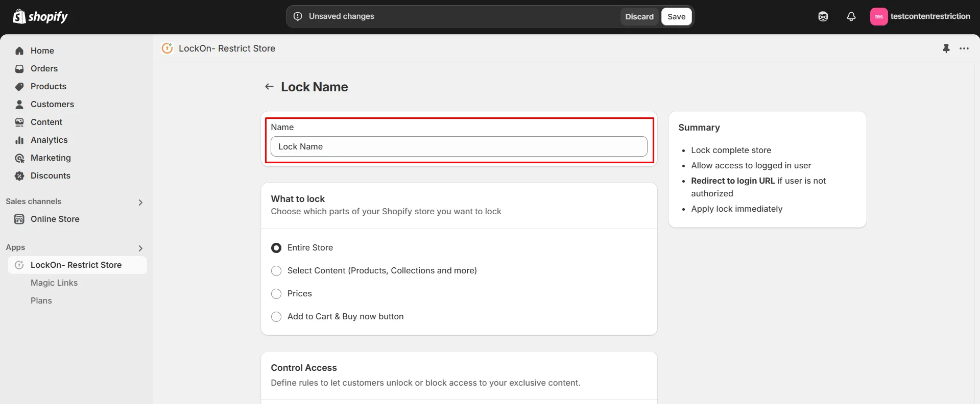Click the Content icon in sidebar
This screenshot has width=980, height=404.
19,122
